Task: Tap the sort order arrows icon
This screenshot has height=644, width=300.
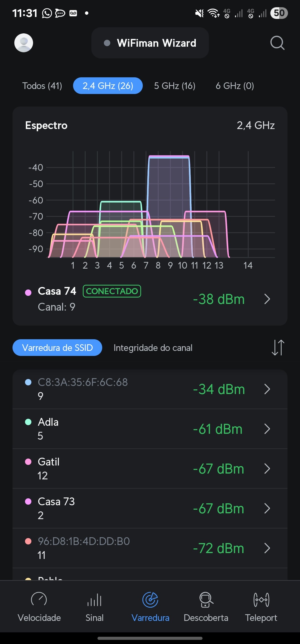Action: tap(278, 348)
